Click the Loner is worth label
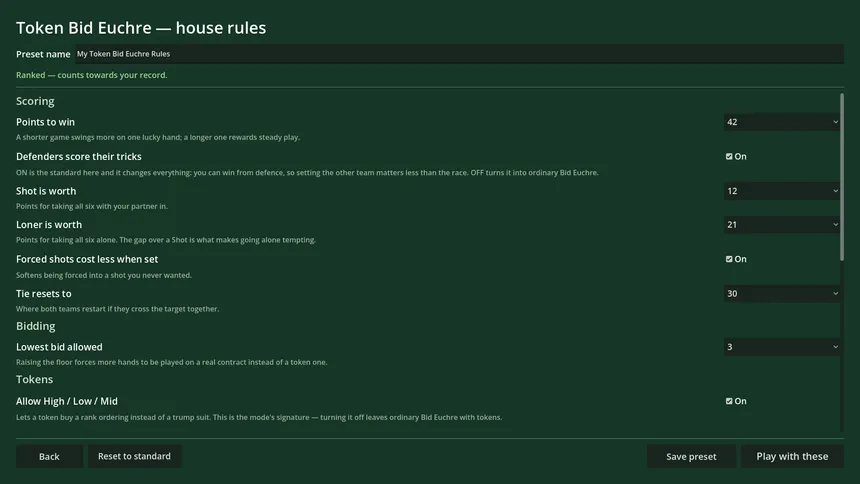 point(49,224)
